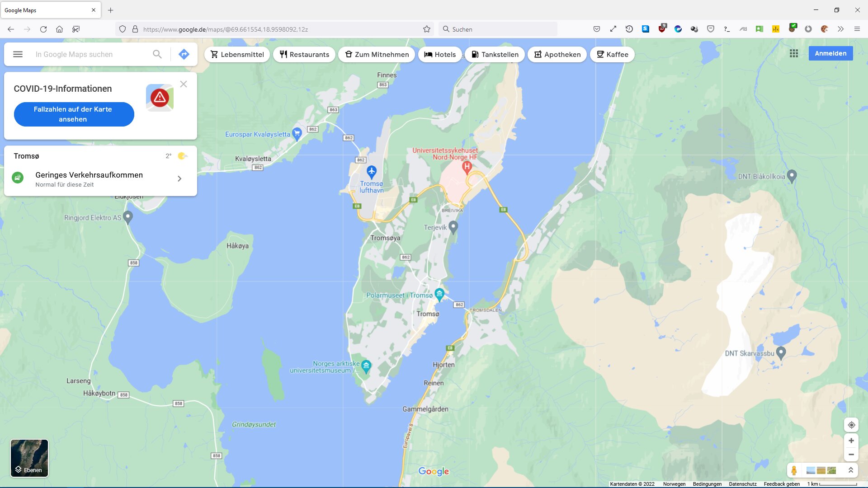Expand Tromsø traffic details chevron
This screenshot has height=488, width=868.
(179, 178)
